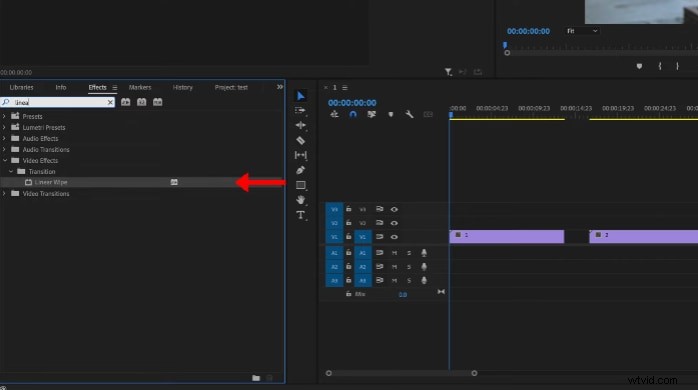Mute audio track A1
698x390 pixels.
[x=394, y=253]
